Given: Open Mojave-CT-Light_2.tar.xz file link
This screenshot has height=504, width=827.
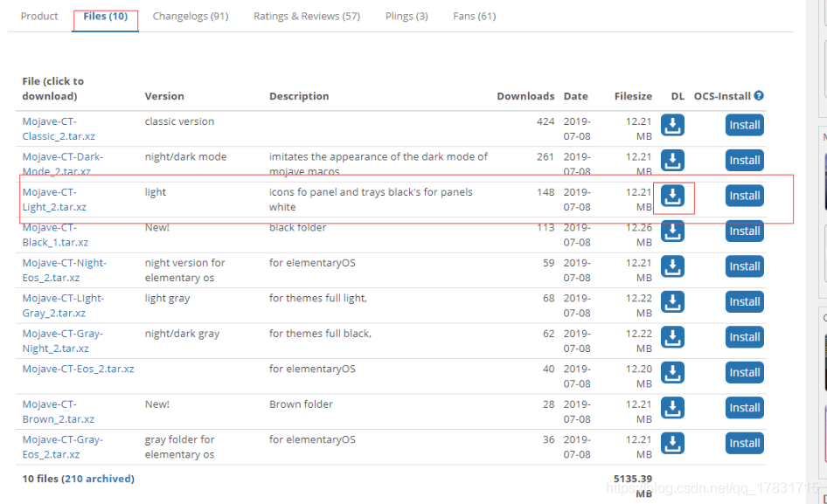Looking at the screenshot, I should point(54,199).
